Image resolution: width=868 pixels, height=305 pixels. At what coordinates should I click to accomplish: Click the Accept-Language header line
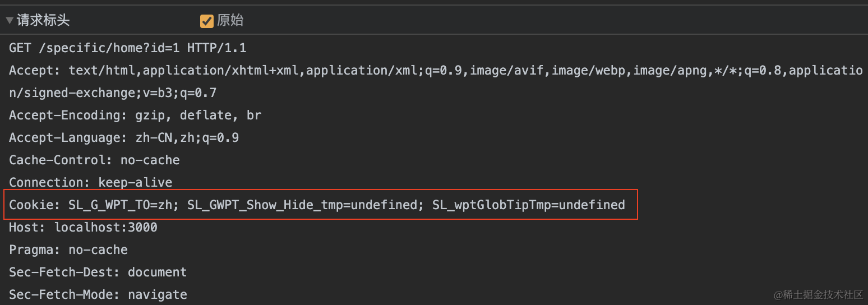pyautogui.click(x=124, y=138)
